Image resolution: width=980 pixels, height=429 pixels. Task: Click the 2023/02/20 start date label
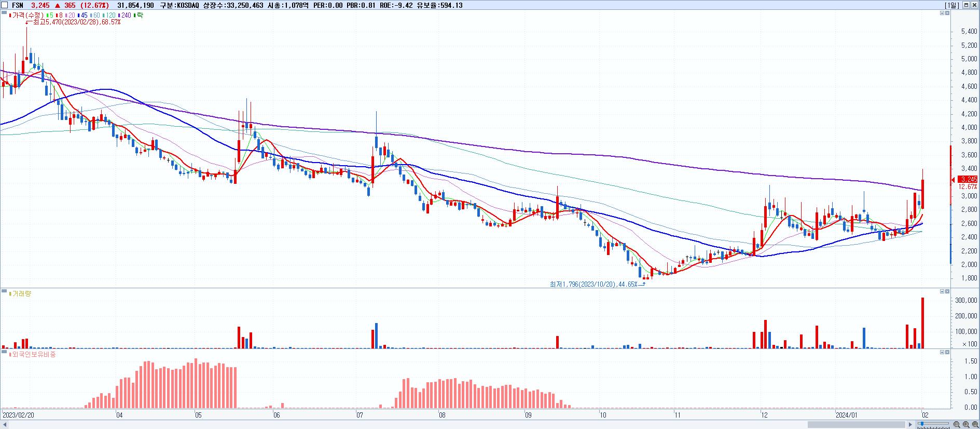[18, 415]
